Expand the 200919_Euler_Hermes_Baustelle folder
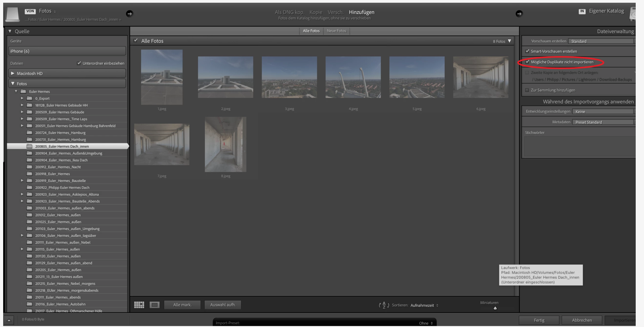The height and width of the screenshot is (327, 644). (22, 180)
